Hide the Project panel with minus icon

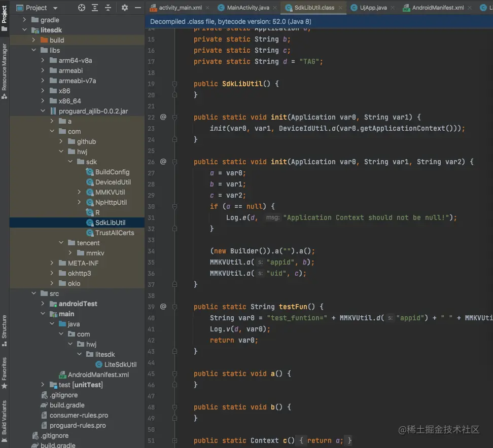click(138, 8)
